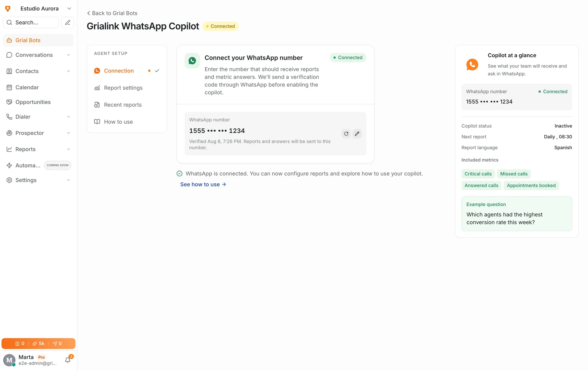Image resolution: width=588 pixels, height=371 pixels.
Task: Open Recent reports step
Action: [127, 105]
